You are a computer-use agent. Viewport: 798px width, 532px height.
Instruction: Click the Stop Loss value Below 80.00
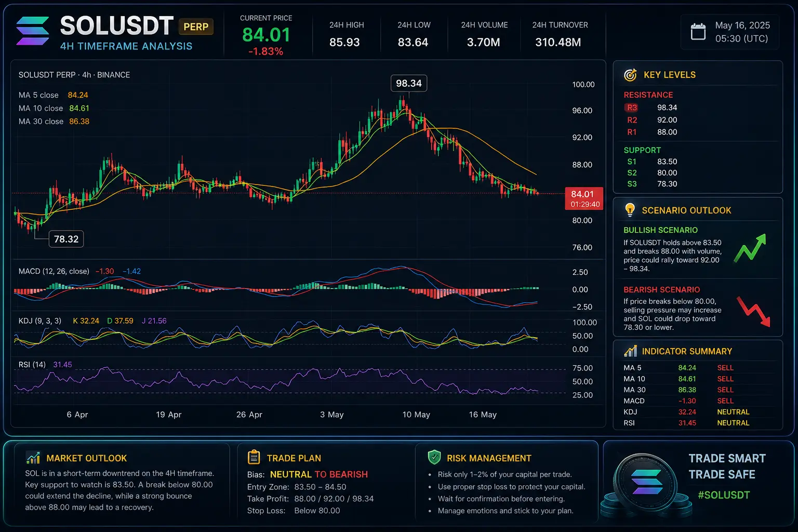coord(317,511)
